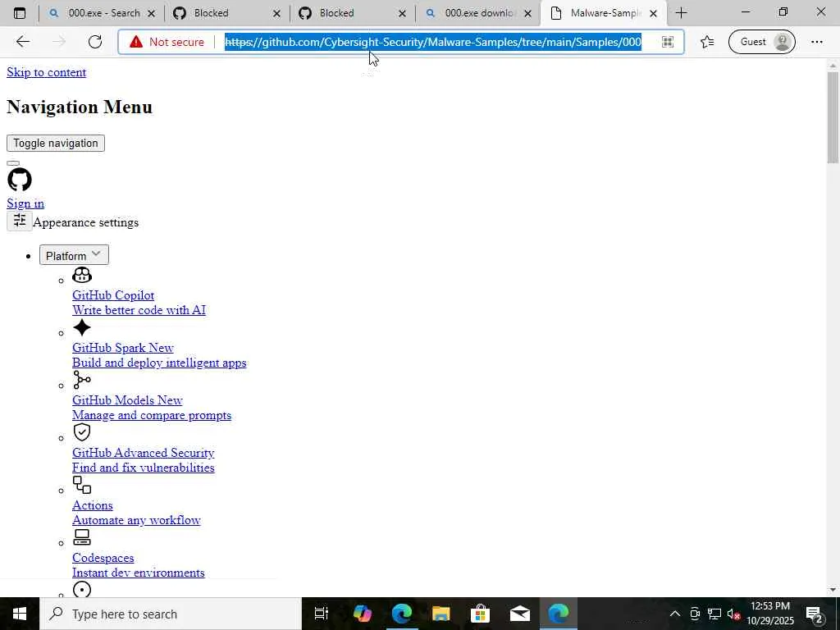Image resolution: width=840 pixels, height=630 pixels.
Task: Click the GitHub Copilot icon
Action: [x=82, y=275]
